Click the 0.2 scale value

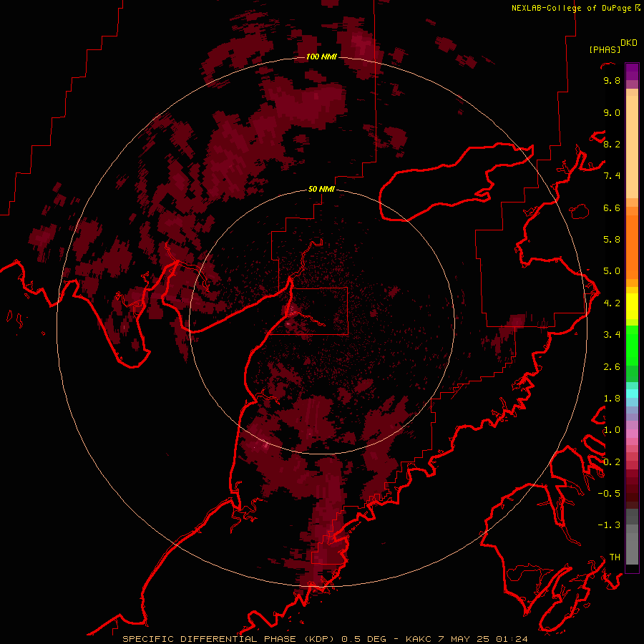612,462
